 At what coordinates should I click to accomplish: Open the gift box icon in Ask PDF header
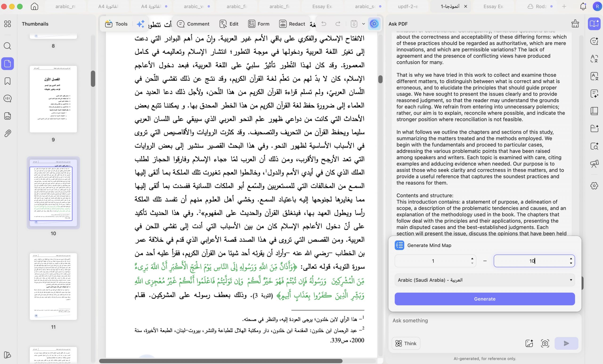tap(575, 24)
